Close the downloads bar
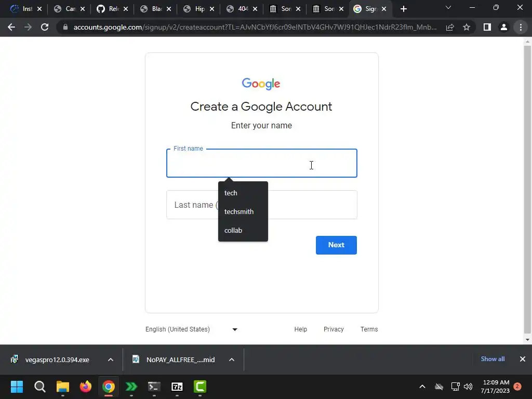Image resolution: width=532 pixels, height=399 pixels. 523,359
